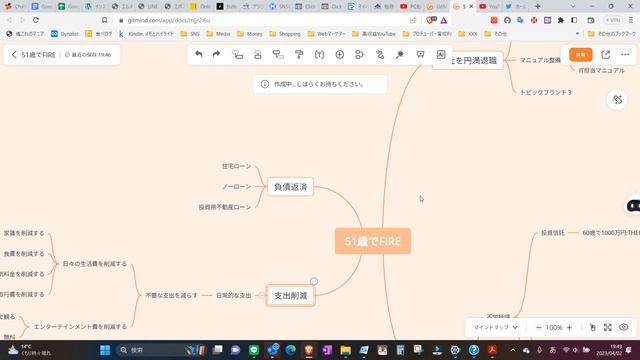This screenshot has height=360, width=640.
Task: Select the 支出削減 node
Action: coord(290,296)
